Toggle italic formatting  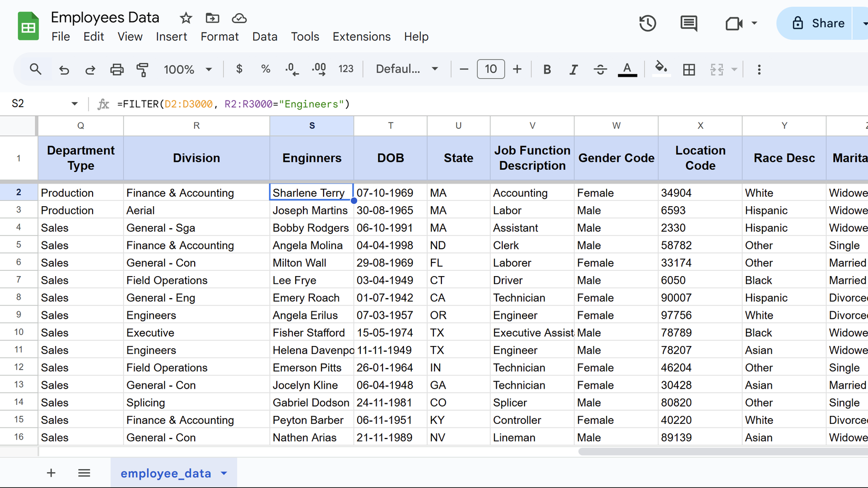(x=573, y=69)
